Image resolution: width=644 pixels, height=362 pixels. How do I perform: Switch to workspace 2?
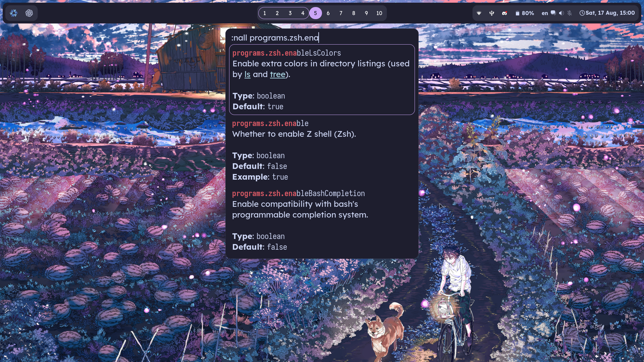pyautogui.click(x=277, y=13)
